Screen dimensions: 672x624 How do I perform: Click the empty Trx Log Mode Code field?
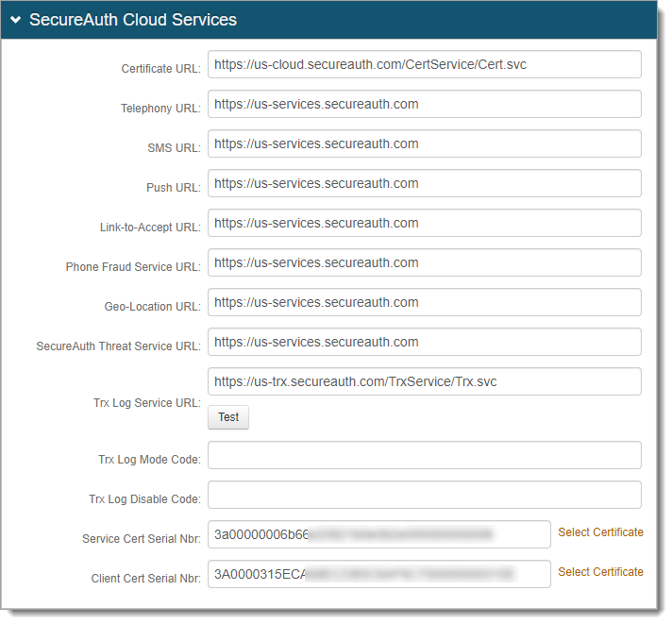click(x=424, y=456)
